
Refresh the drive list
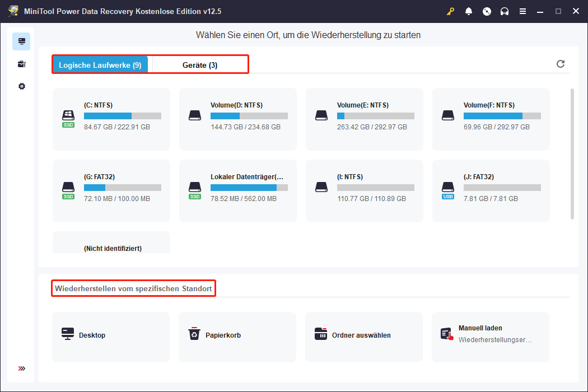click(x=560, y=64)
